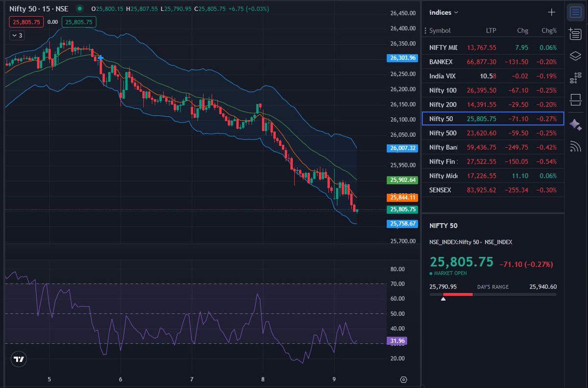
Task: Click the 26,303.96 upper band price label
Action: 403,58
